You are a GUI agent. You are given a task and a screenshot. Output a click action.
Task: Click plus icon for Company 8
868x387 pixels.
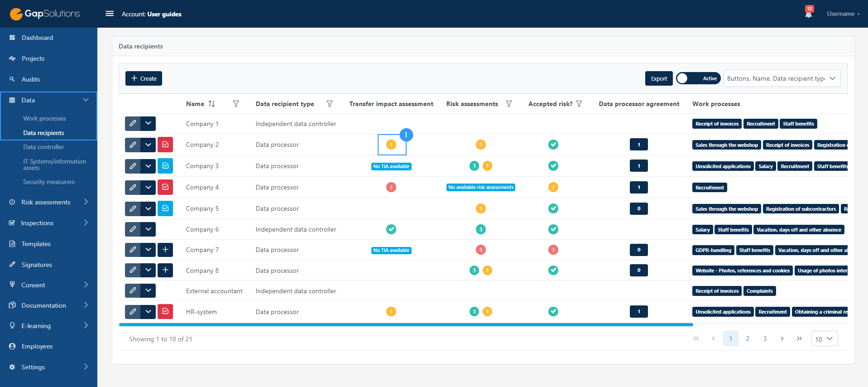pos(165,271)
